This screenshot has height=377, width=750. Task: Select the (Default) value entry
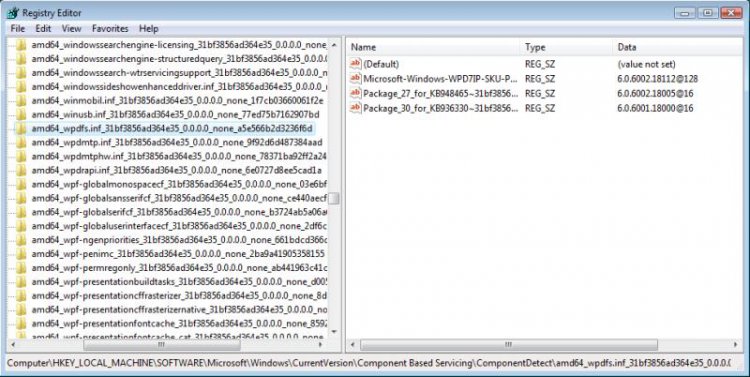[381, 64]
